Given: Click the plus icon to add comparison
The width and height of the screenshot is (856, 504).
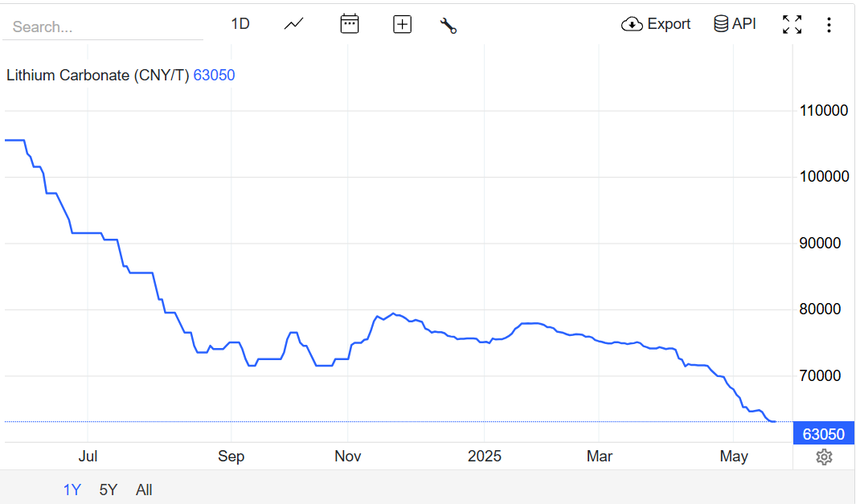Looking at the screenshot, I should point(402,24).
